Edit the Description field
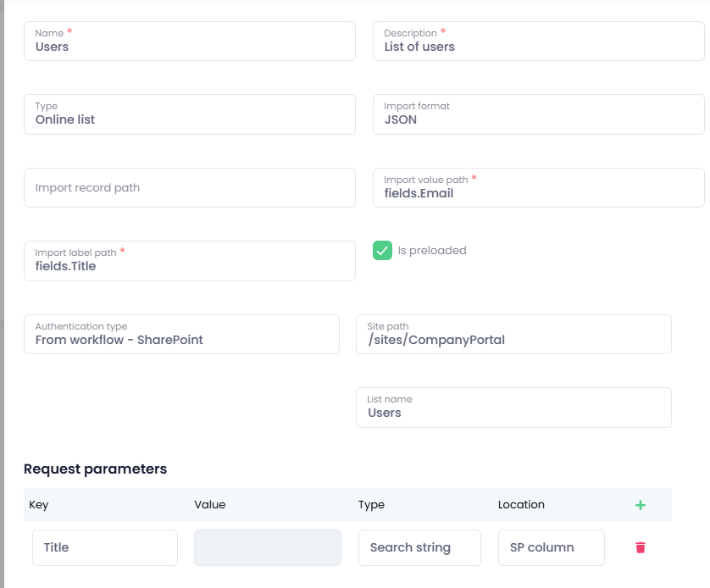The height and width of the screenshot is (588, 710). [538, 42]
